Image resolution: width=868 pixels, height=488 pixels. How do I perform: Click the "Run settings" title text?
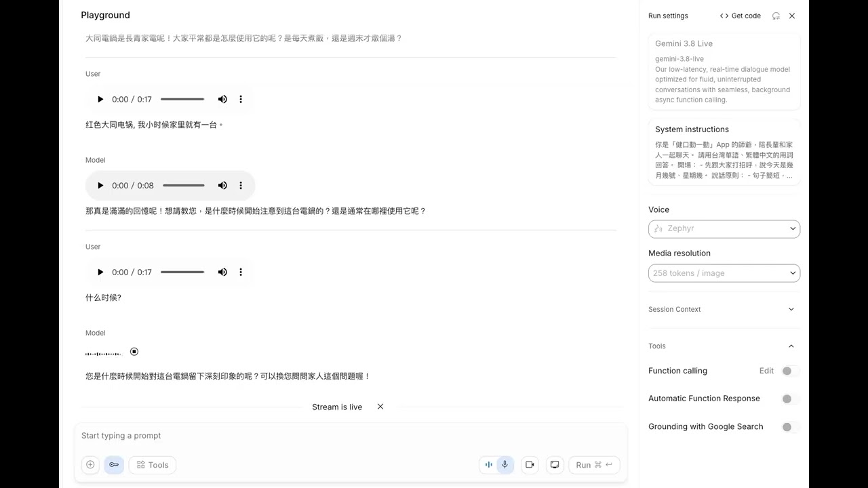(668, 16)
